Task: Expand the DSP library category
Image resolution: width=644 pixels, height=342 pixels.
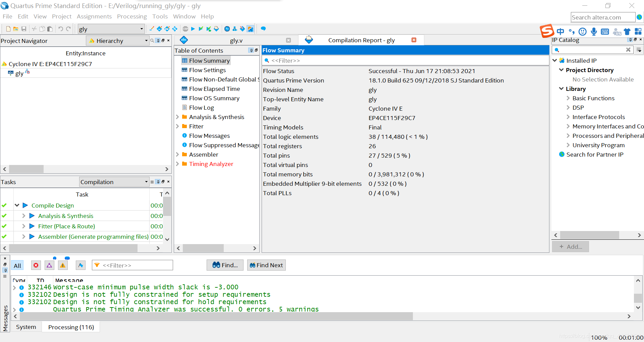Action: (568, 108)
